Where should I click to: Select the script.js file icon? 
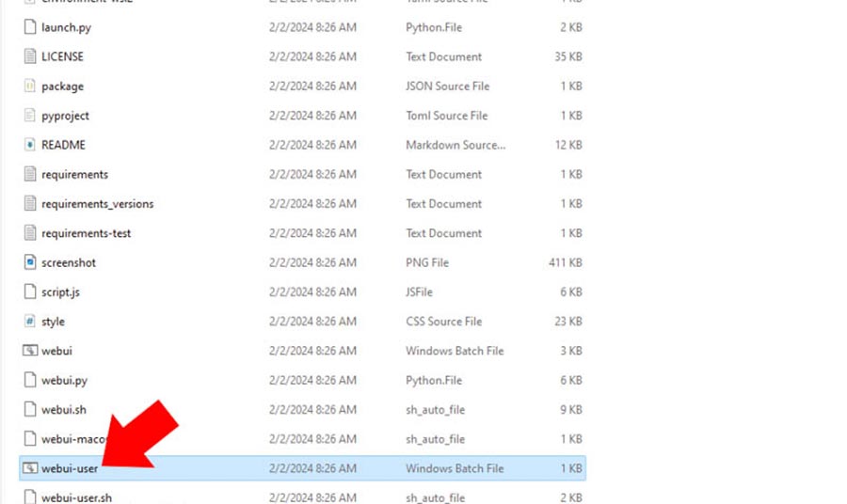30,292
